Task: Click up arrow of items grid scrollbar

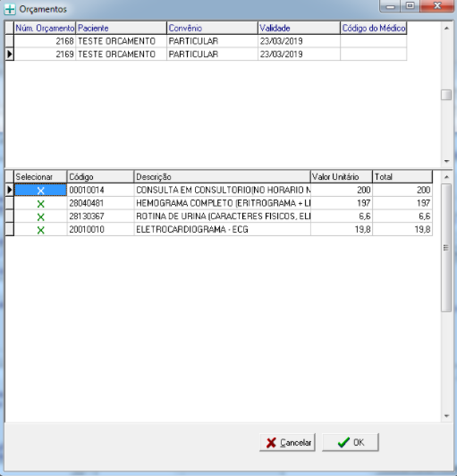Action: [446, 177]
